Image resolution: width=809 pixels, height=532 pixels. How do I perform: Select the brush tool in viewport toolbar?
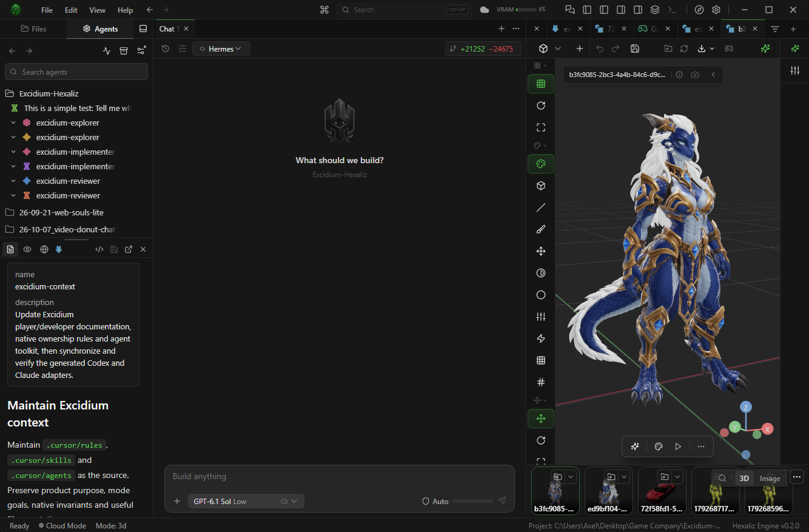tap(541, 229)
